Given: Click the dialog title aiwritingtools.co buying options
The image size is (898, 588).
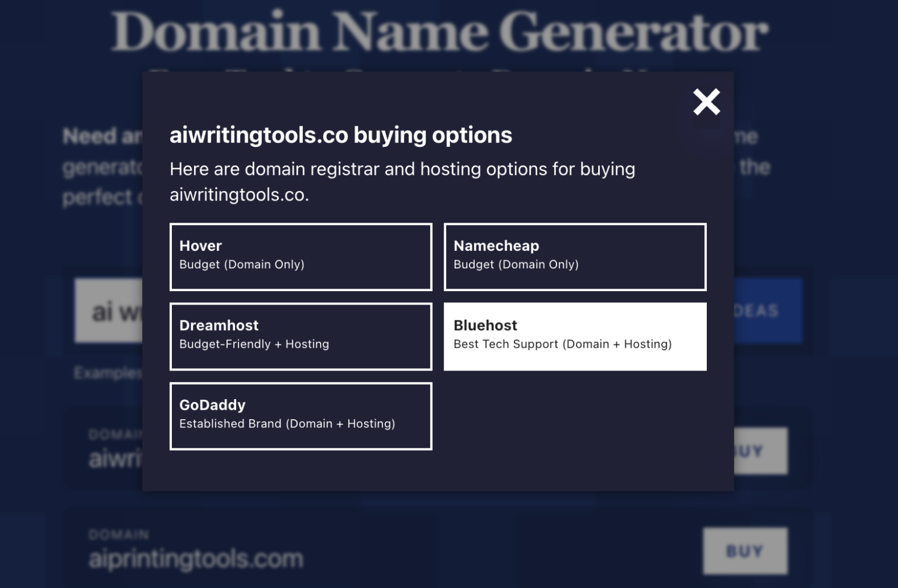Looking at the screenshot, I should (340, 135).
